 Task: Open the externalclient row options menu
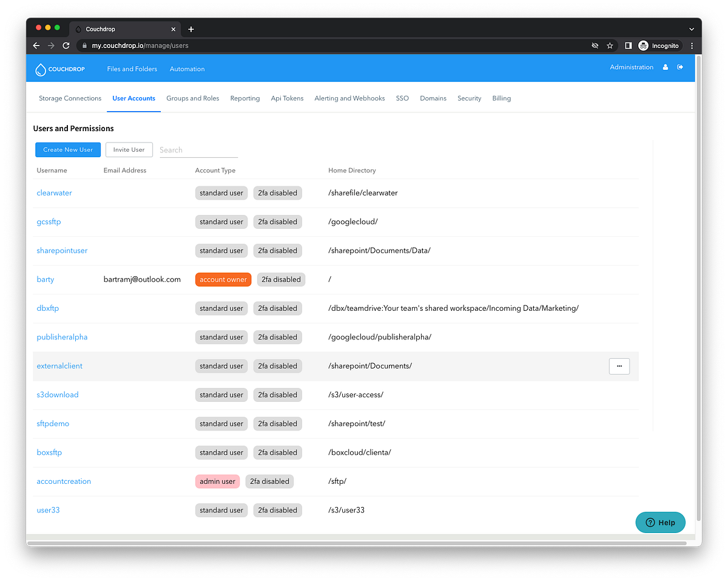pos(619,365)
